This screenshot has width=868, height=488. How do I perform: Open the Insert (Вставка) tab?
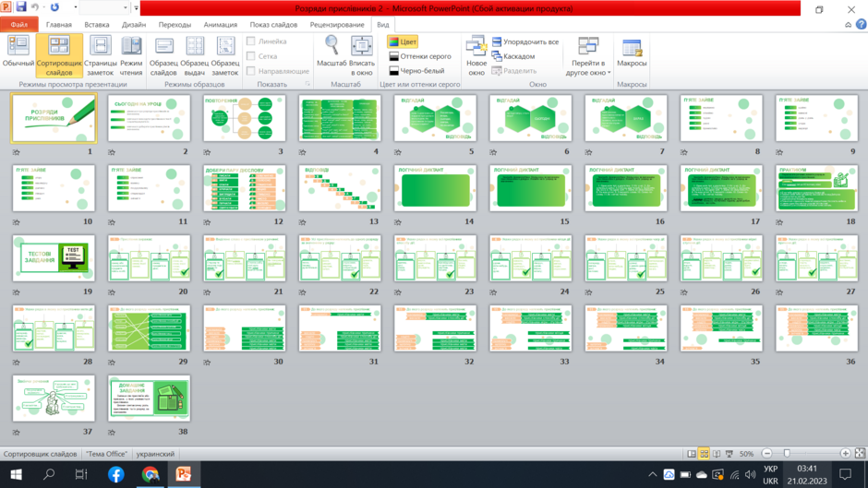[97, 24]
